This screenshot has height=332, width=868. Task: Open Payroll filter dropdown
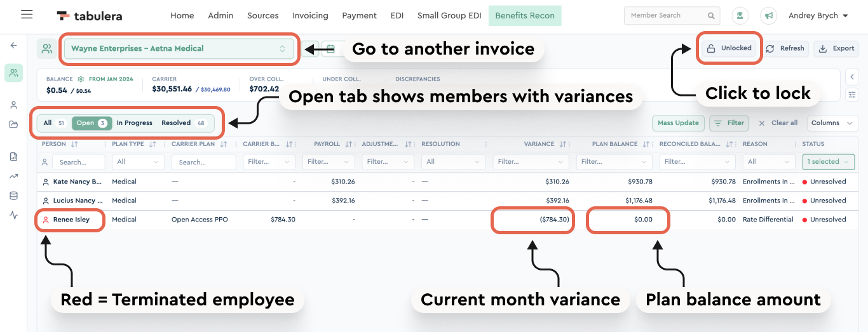(329, 162)
